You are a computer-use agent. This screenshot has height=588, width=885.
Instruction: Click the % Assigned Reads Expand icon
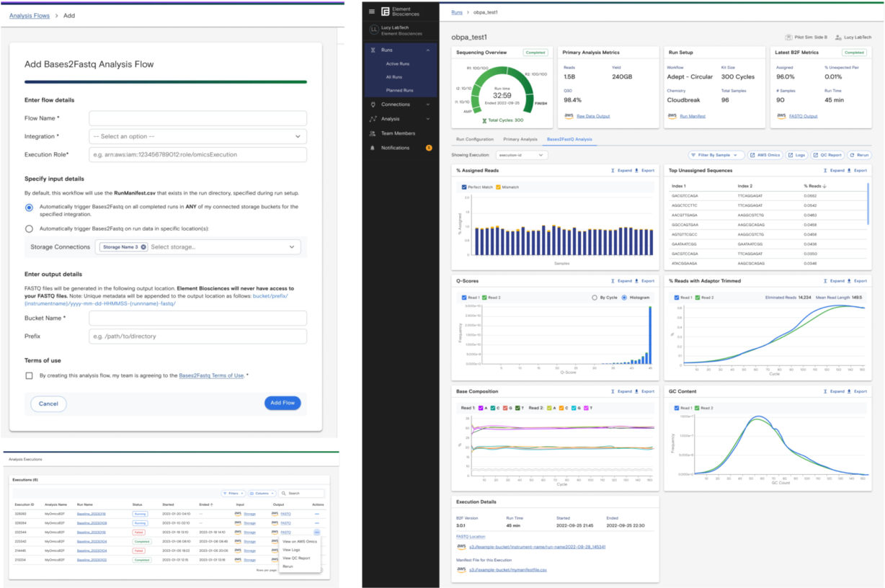click(613, 171)
